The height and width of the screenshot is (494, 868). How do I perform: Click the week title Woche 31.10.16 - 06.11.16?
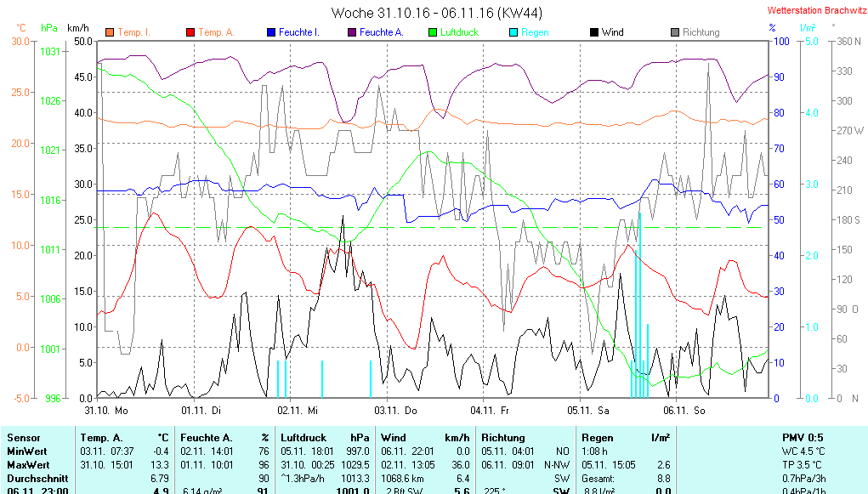coord(436,13)
